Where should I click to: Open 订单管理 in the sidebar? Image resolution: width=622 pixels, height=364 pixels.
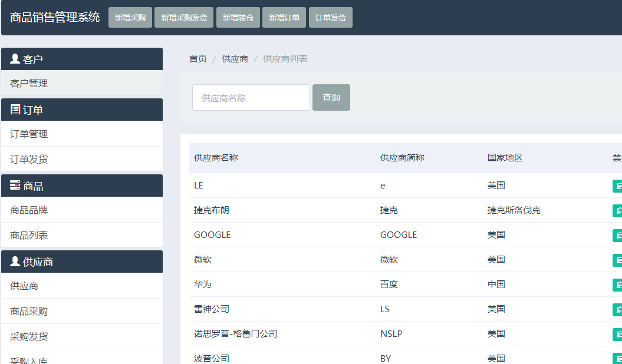coord(29,134)
